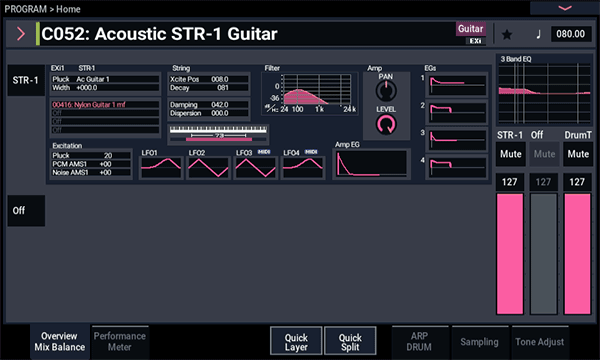Click the pink arrow beside program name
This screenshot has height=360, width=600.
[x=21, y=34]
